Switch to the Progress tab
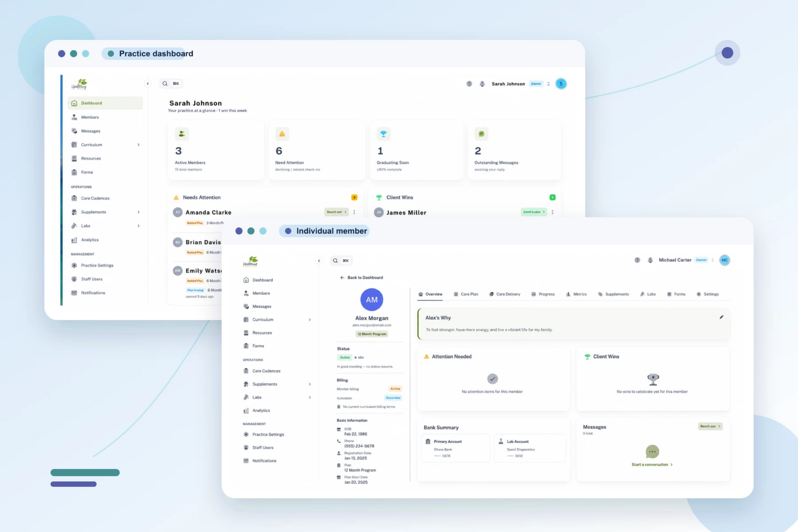Viewport: 798px width, 532px height. [x=543, y=294]
